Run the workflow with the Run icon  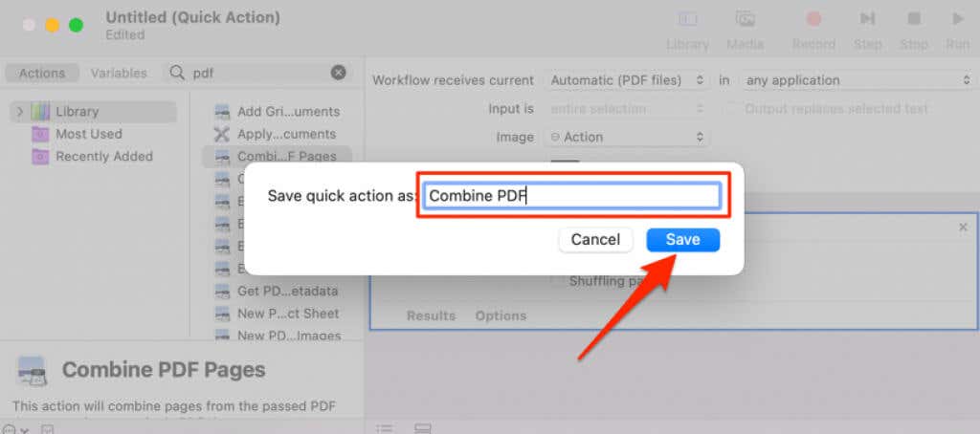coord(957,19)
